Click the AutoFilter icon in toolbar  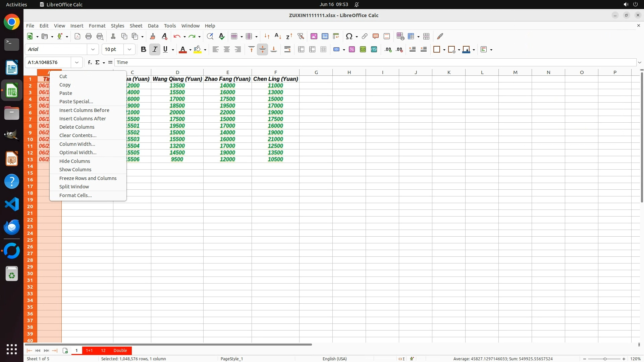click(301, 36)
